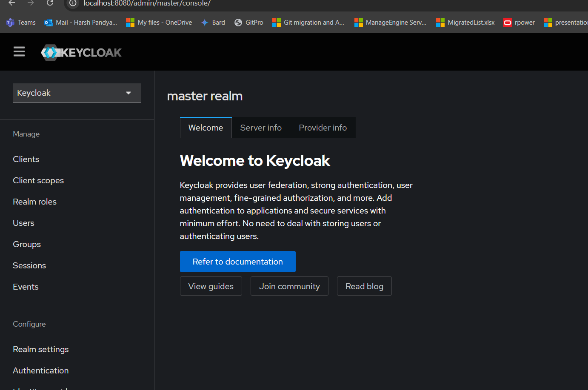This screenshot has height=390, width=588.
Task: Click the 'Configure' section label
Action: (x=29, y=324)
